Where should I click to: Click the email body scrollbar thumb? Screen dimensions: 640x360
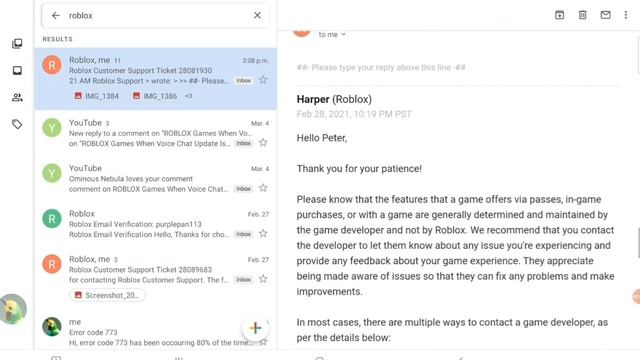(638, 243)
